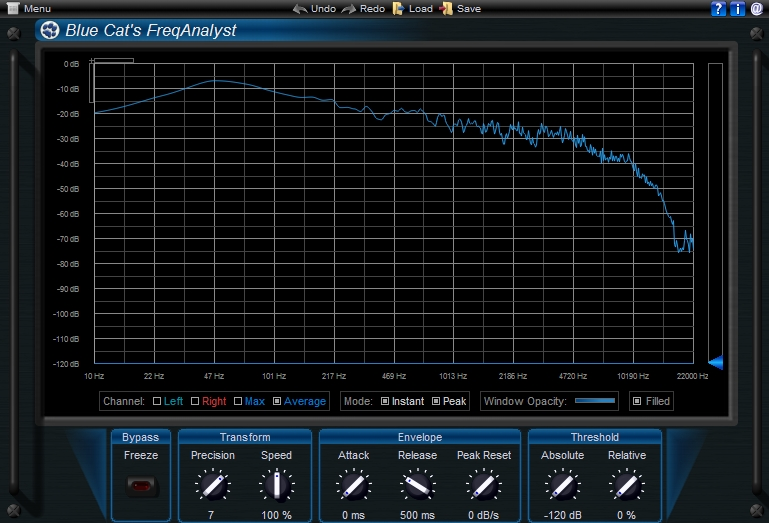769x523 pixels.
Task: Click the Blue Cat's FreqAnalyst title
Action: coord(151,30)
